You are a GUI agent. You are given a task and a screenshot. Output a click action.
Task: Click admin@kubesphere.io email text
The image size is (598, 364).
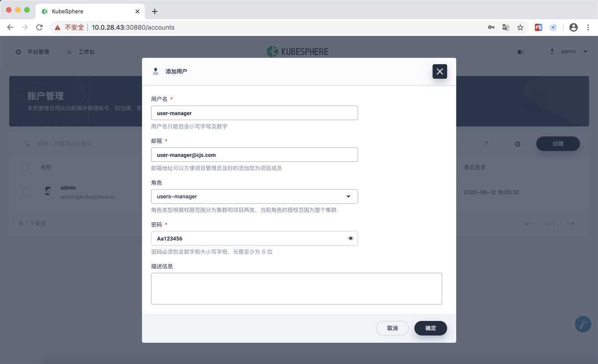pos(87,197)
